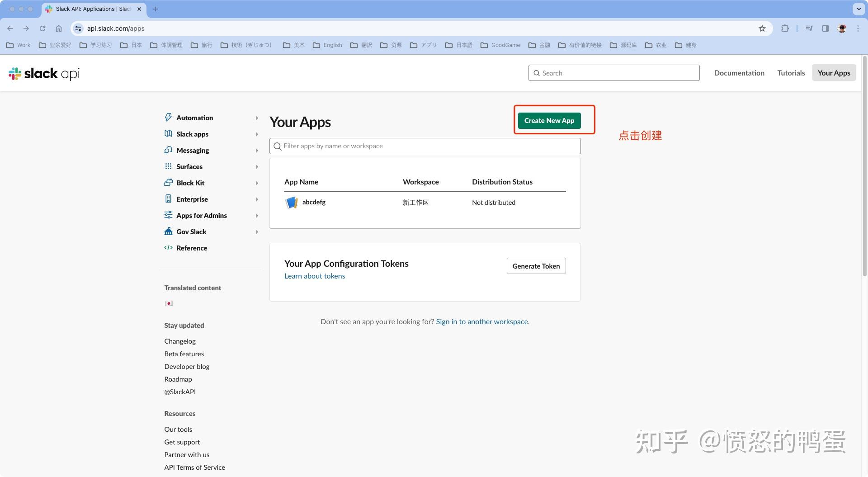The height and width of the screenshot is (477, 868).
Task: Click the Slack API logo
Action: (44, 73)
